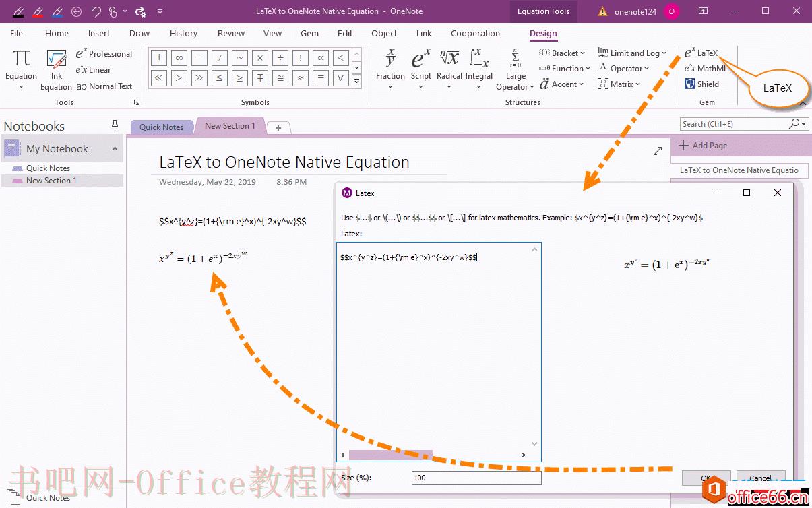The height and width of the screenshot is (508, 812).
Task: Switch to the Draw ribbon tab
Action: coord(139,33)
